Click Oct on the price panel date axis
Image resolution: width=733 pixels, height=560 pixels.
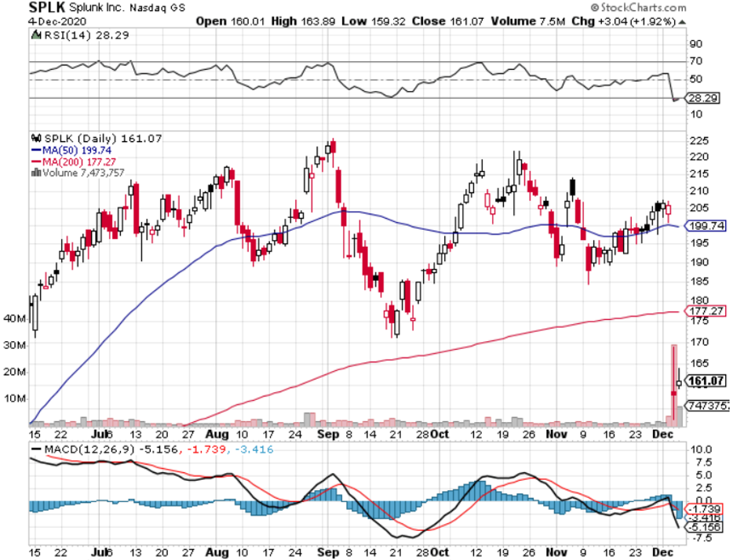[440, 435]
